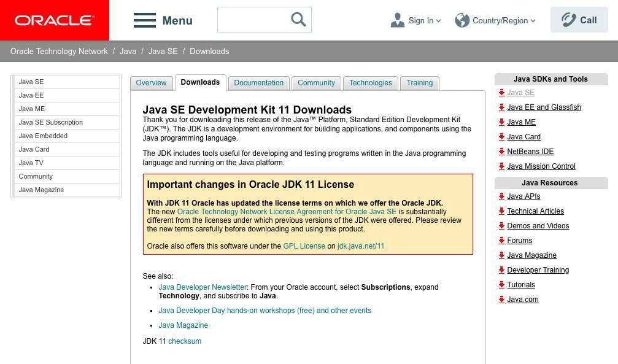Image resolution: width=618 pixels, height=364 pixels.
Task: Open Oracle Technology Network breadcrumb
Action: point(59,52)
